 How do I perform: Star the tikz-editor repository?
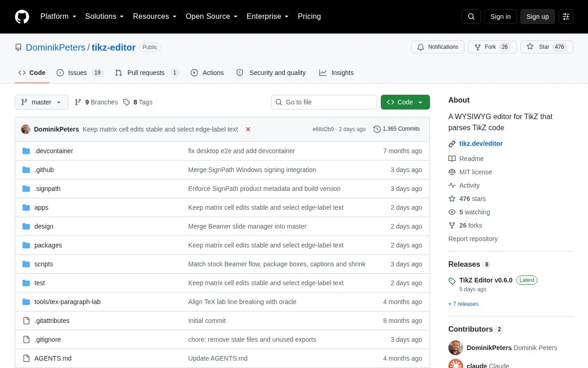click(x=547, y=47)
